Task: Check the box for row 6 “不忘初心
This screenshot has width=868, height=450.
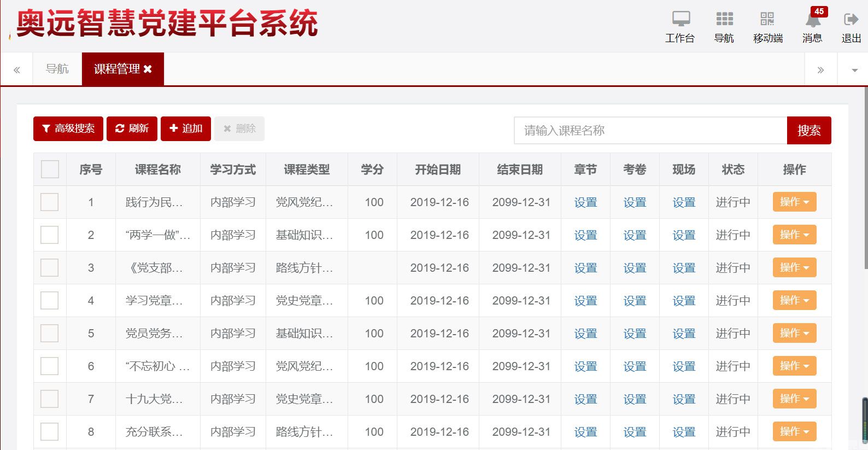Action: click(50, 366)
